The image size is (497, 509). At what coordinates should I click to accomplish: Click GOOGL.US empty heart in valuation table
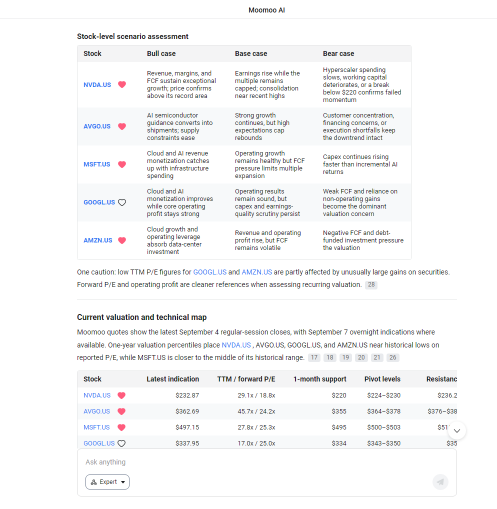click(122, 443)
